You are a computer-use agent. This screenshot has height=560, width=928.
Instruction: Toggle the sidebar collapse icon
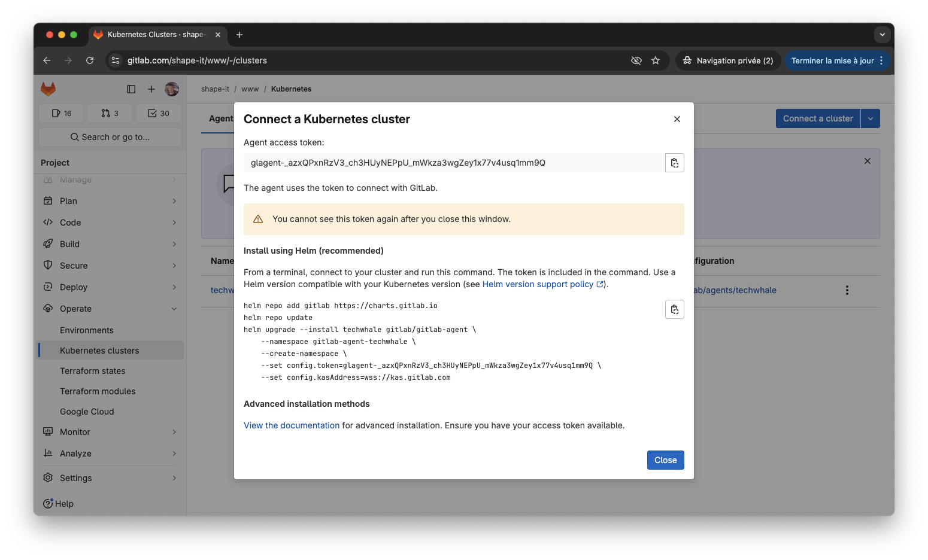coord(131,89)
